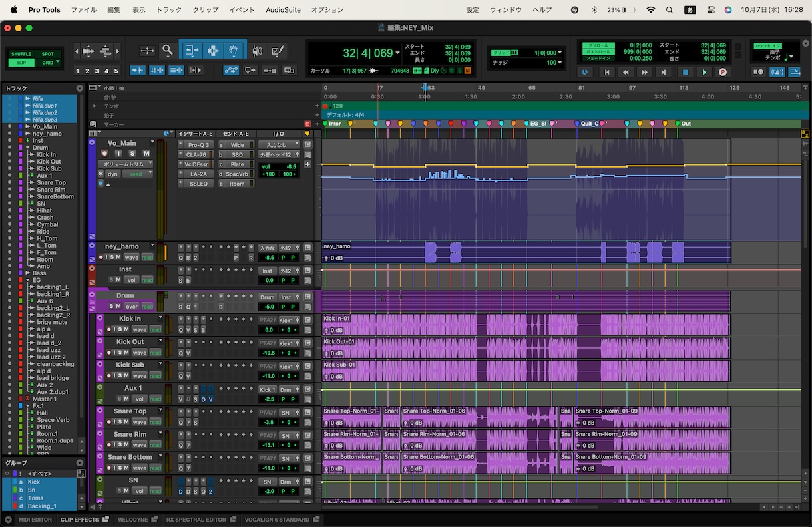Click the zoom toggle arrows icon
812x527 pixels.
148,51
